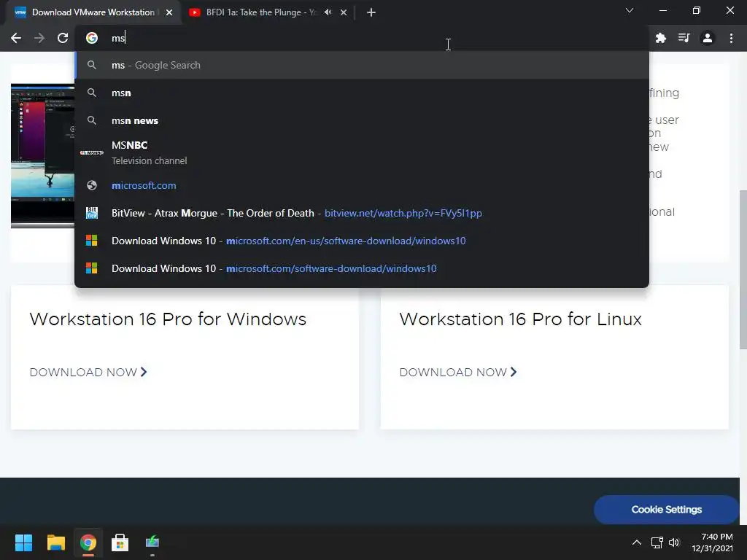Open the Extensions puzzle icon
The width and height of the screenshot is (747, 560).
(x=660, y=38)
